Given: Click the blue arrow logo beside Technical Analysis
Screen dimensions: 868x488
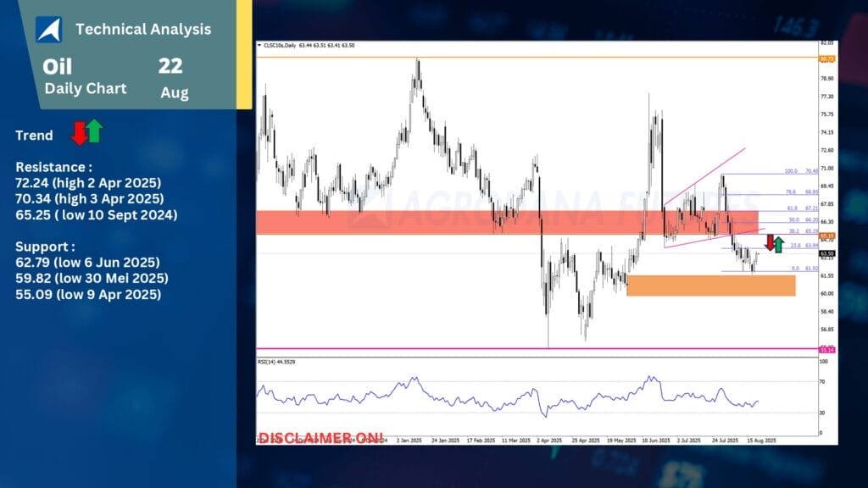Looking at the screenshot, I should pos(48,29).
